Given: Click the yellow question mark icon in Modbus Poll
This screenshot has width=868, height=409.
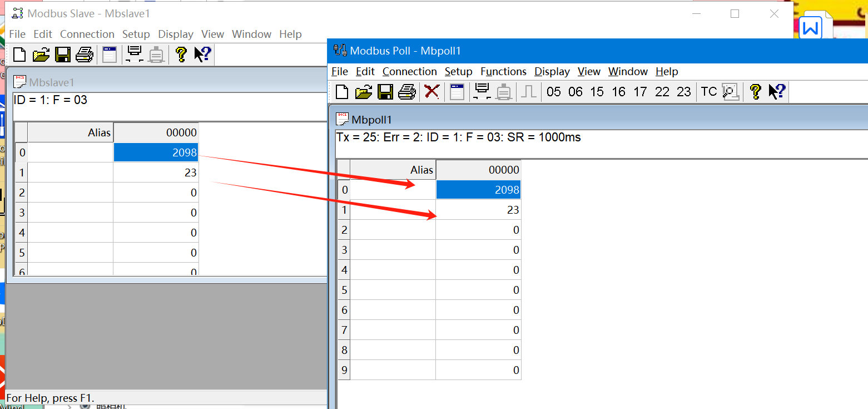Looking at the screenshot, I should point(755,91).
